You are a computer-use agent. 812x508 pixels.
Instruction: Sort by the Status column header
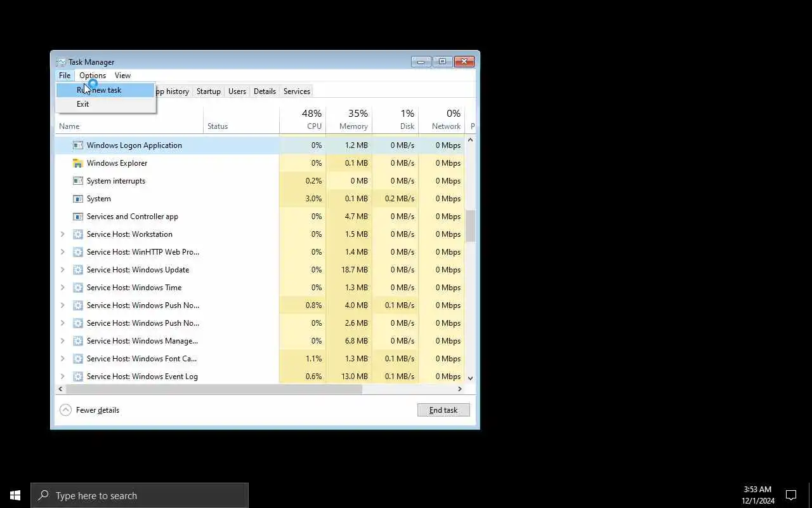point(241,121)
